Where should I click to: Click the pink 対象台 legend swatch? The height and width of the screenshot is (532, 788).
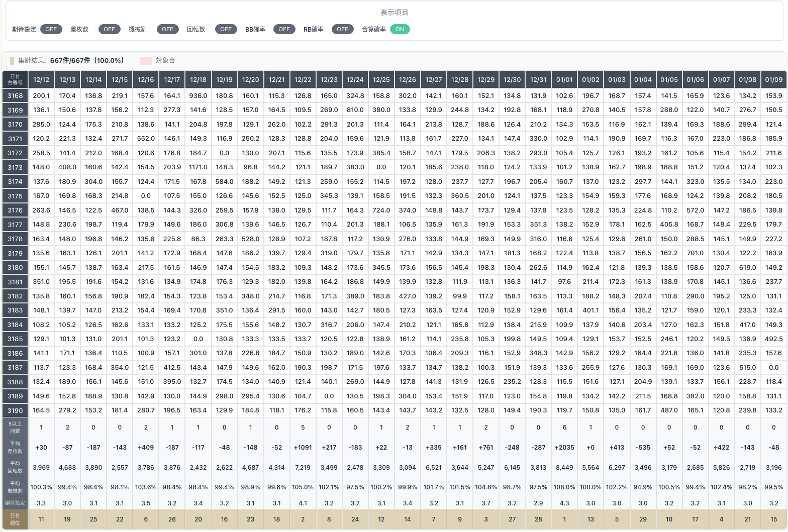click(x=146, y=61)
